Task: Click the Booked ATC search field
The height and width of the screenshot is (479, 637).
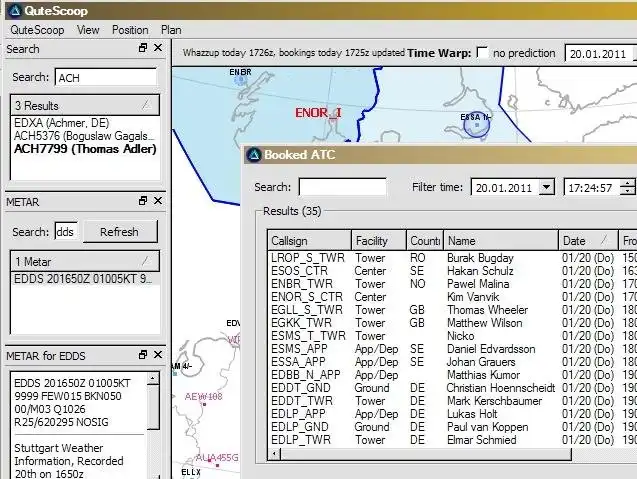Action: 342,187
